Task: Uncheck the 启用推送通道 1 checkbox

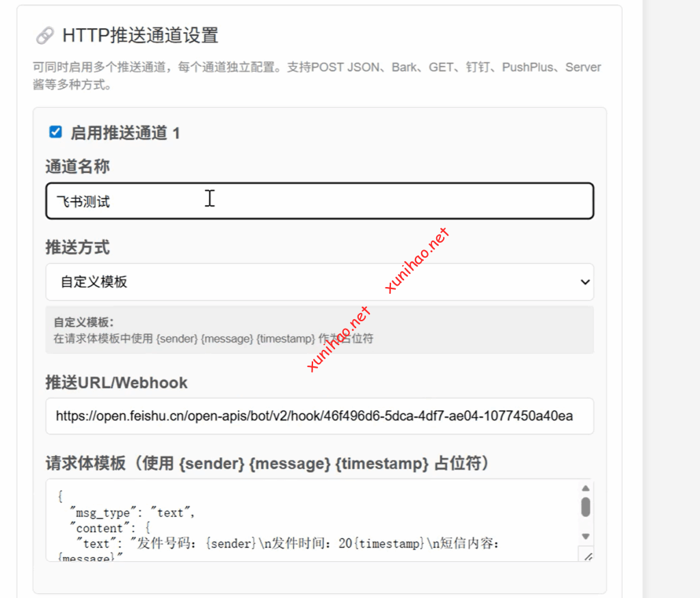Action: point(55,132)
